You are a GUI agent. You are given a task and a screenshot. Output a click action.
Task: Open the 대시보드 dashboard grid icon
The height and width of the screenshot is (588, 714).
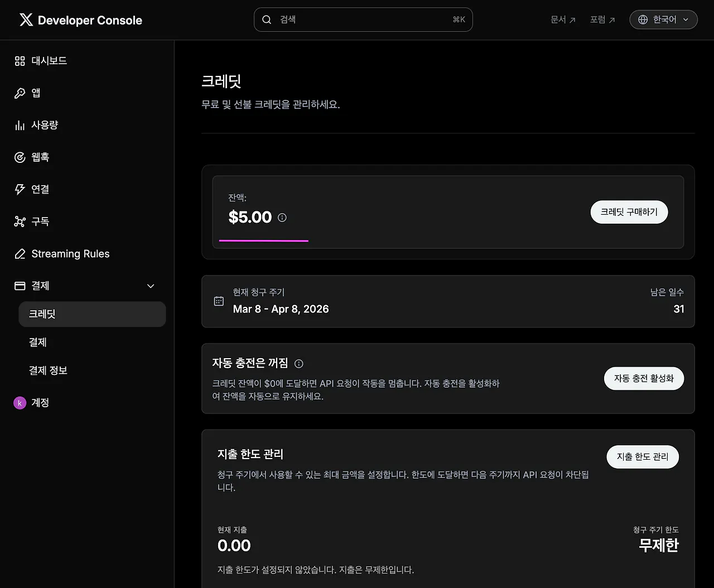(20, 61)
